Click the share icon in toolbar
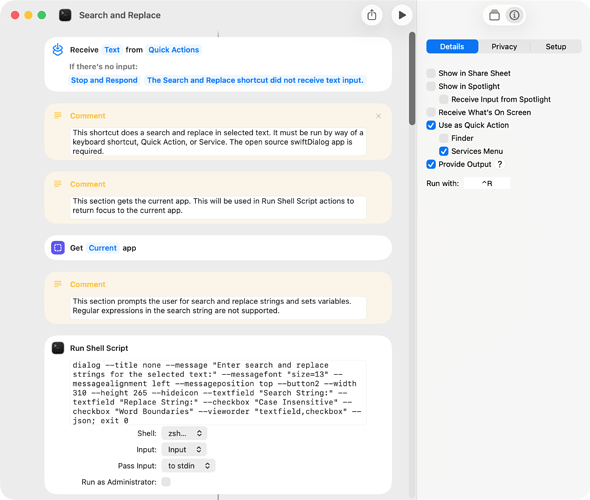The width and height of the screenshot is (590, 500). pyautogui.click(x=372, y=15)
